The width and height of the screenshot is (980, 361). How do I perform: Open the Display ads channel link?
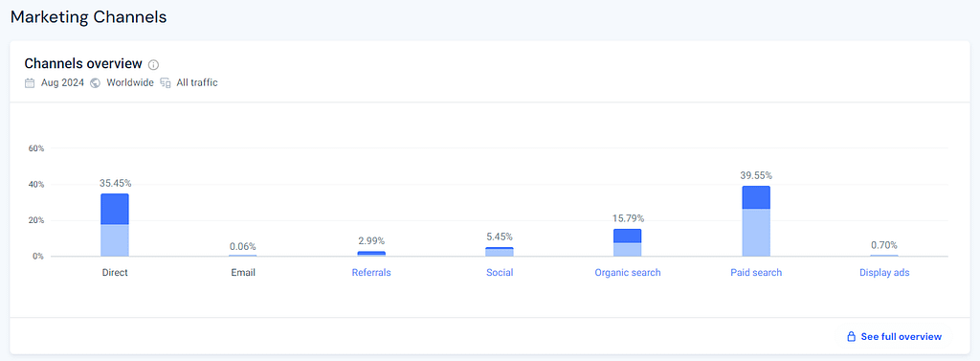click(x=883, y=273)
